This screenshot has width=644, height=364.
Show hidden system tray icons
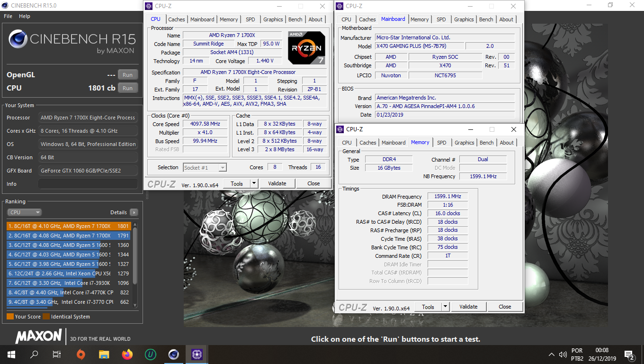click(551, 355)
